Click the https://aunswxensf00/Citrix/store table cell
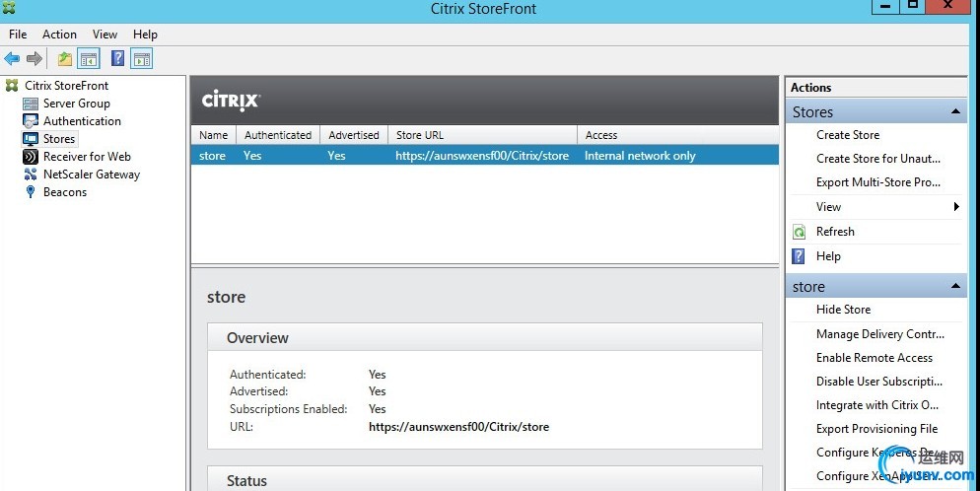The height and width of the screenshot is (491, 980). point(482,156)
